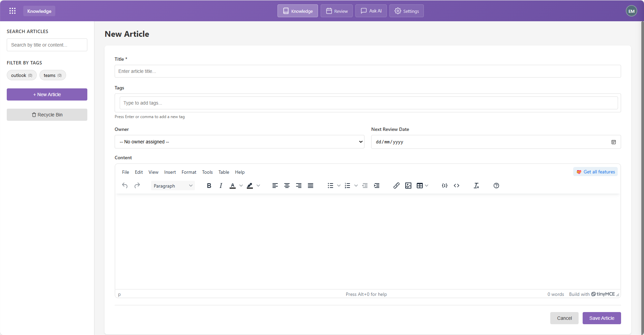The height and width of the screenshot is (335, 644).
Task: Click the Redo icon in editor toolbar
Action: point(137,186)
